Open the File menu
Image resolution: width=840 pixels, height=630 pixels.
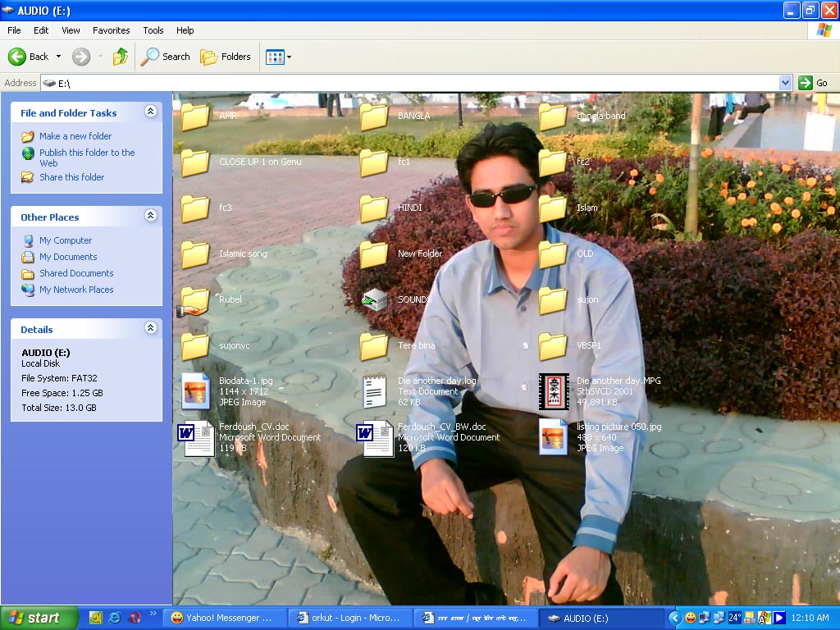coord(14,30)
